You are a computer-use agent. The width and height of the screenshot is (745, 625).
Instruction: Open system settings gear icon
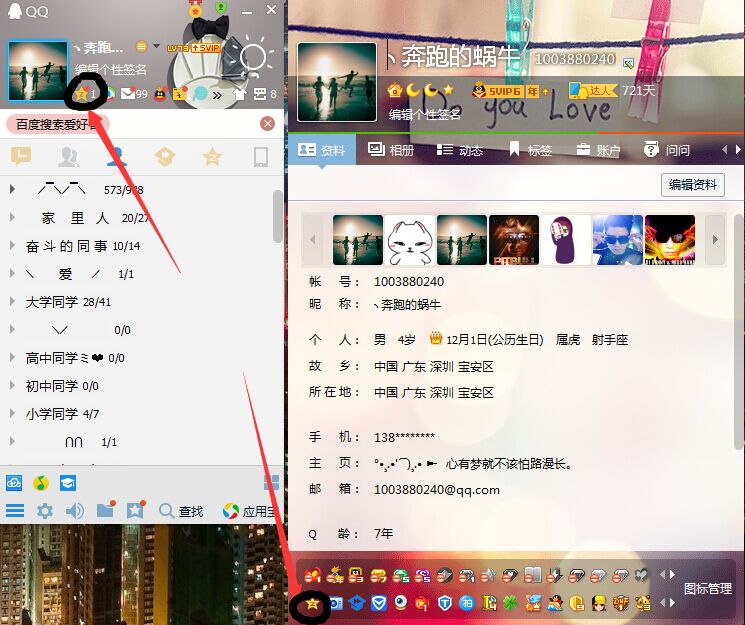(45, 511)
